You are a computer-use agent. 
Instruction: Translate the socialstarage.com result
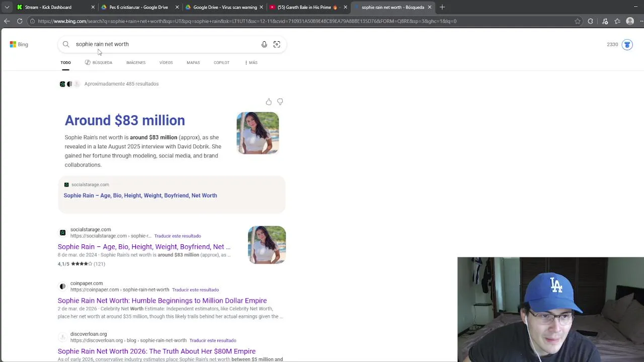click(178, 236)
